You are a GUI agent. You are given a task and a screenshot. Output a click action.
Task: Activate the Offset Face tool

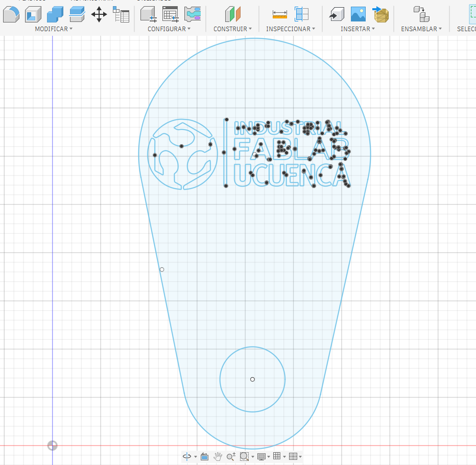pos(77,14)
